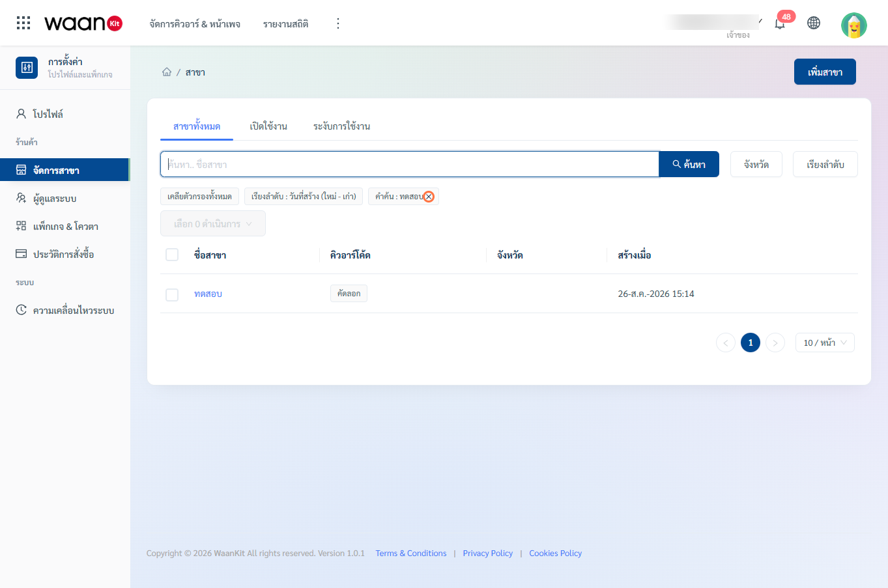Screen dimensions: 888x588
Task: Click the คิวอาร์โค้ด column header
Action: (350, 255)
